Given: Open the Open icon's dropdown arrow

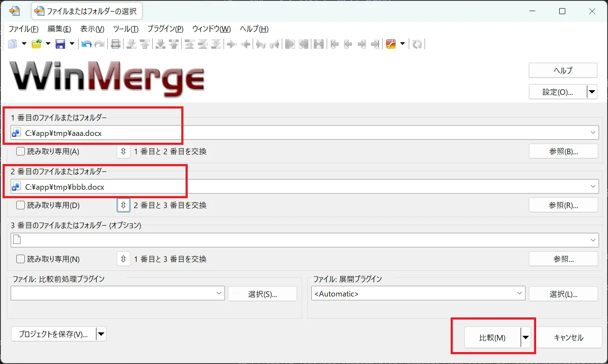Looking at the screenshot, I should (x=48, y=44).
